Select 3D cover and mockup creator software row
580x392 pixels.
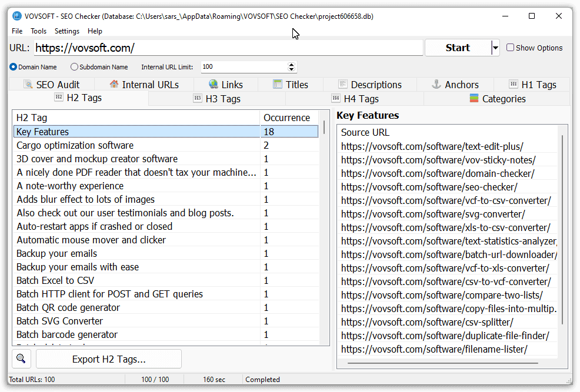pyautogui.click(x=166, y=159)
